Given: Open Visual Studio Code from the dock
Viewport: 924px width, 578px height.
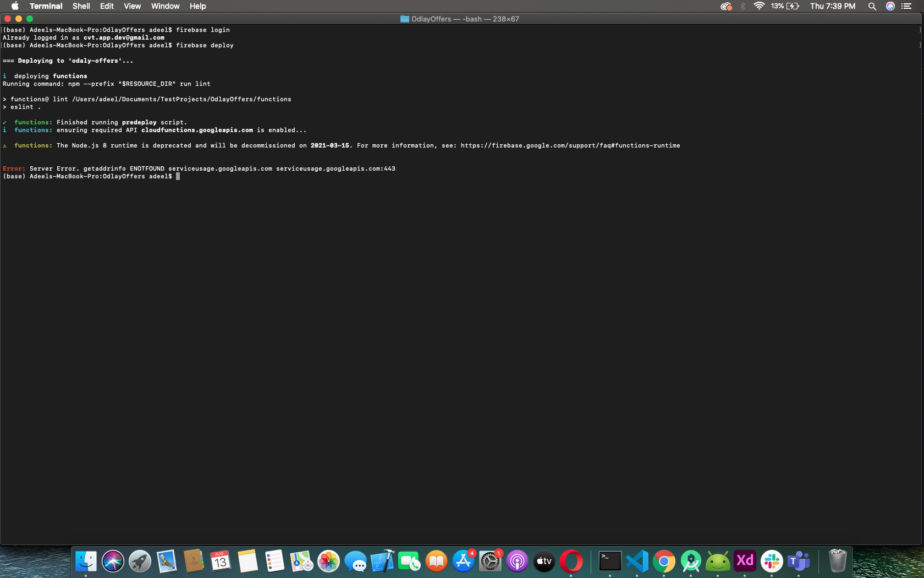Looking at the screenshot, I should [x=637, y=561].
